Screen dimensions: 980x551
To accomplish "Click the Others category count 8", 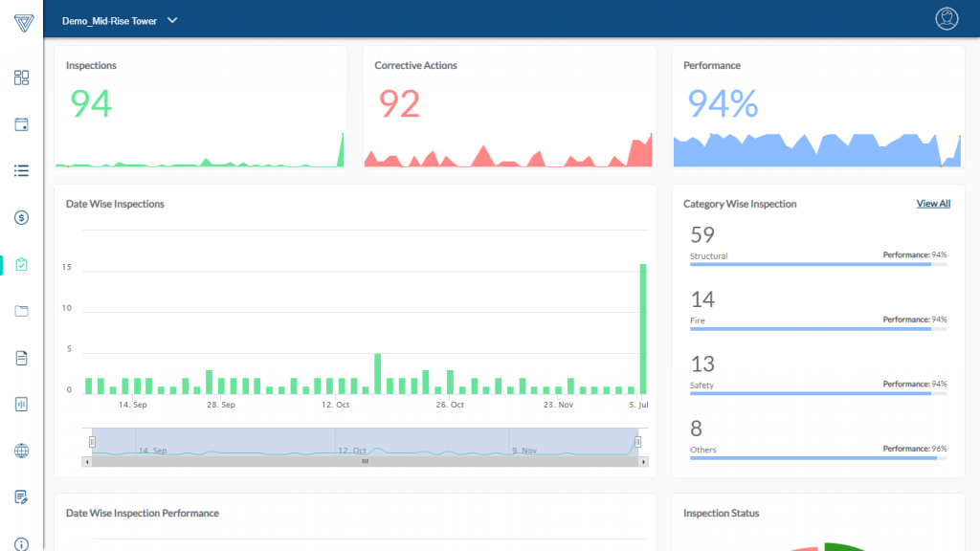I will [697, 429].
